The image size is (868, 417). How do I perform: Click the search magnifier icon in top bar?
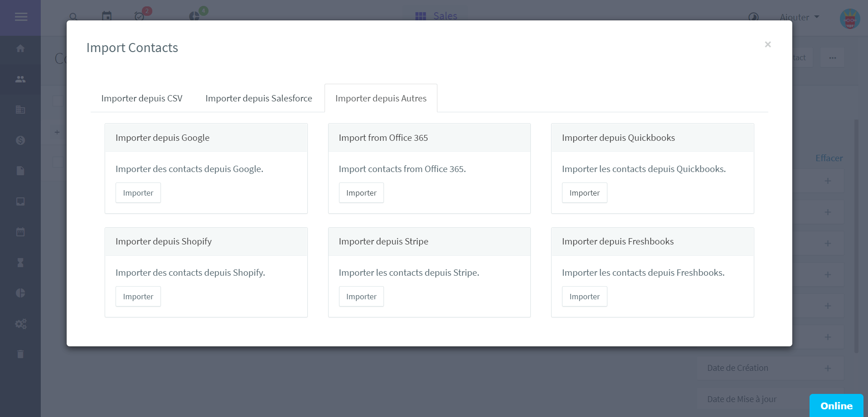click(x=73, y=17)
